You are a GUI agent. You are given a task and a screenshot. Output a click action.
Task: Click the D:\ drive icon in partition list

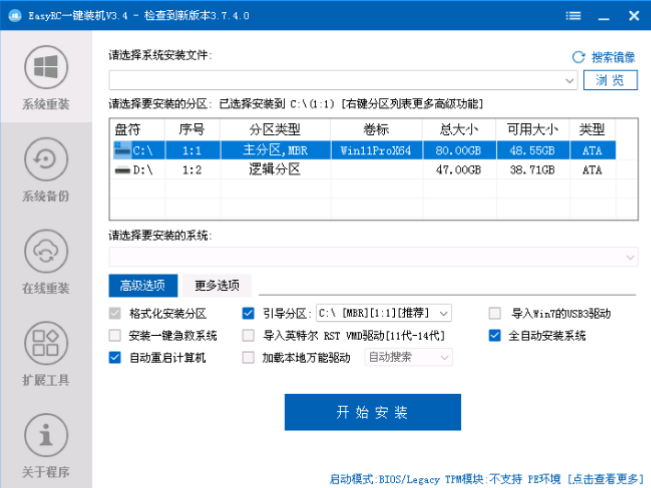click(122, 170)
